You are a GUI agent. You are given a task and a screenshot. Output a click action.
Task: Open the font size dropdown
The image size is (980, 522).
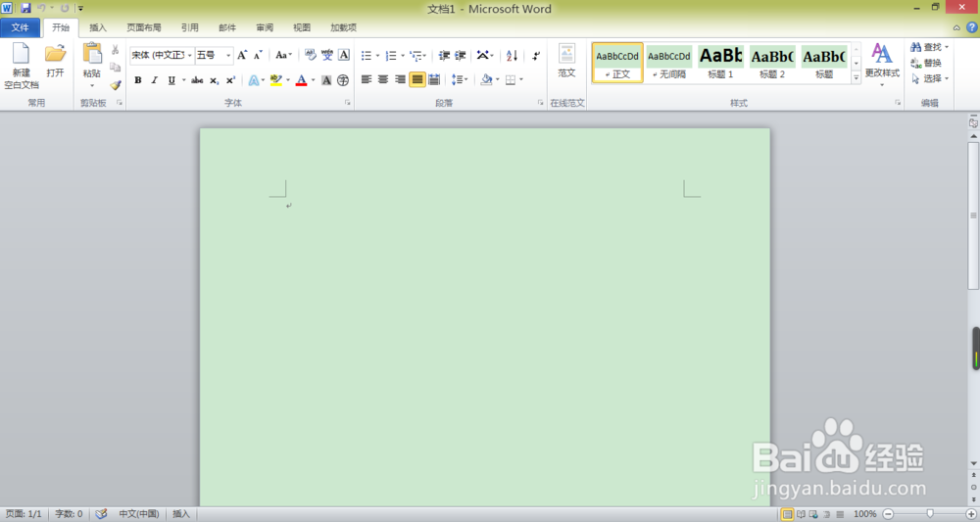pos(228,55)
